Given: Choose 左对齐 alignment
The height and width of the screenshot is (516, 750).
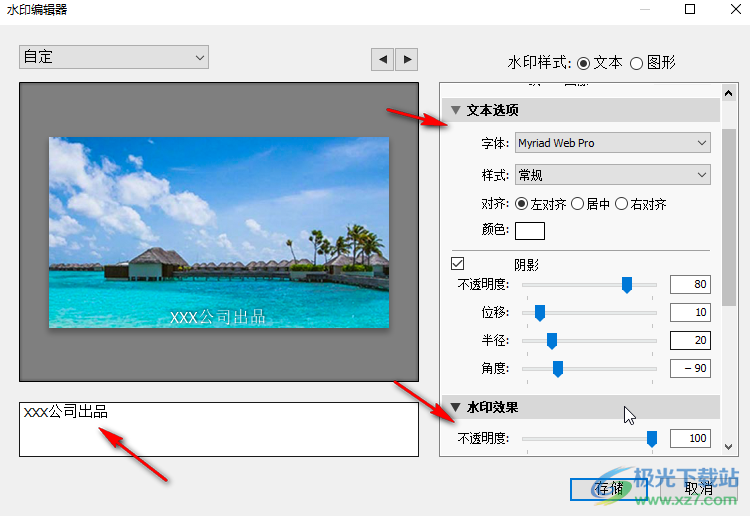Looking at the screenshot, I should [521, 204].
